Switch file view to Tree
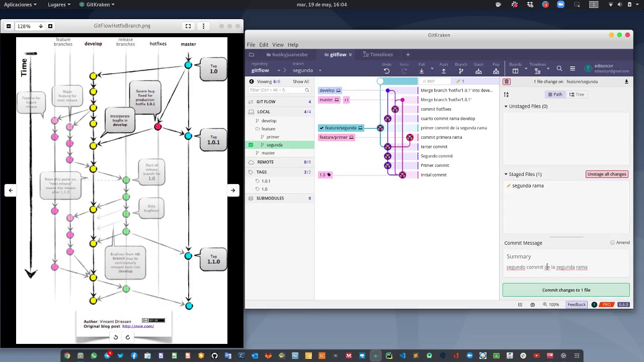The width and height of the screenshot is (644, 362). pos(577,95)
